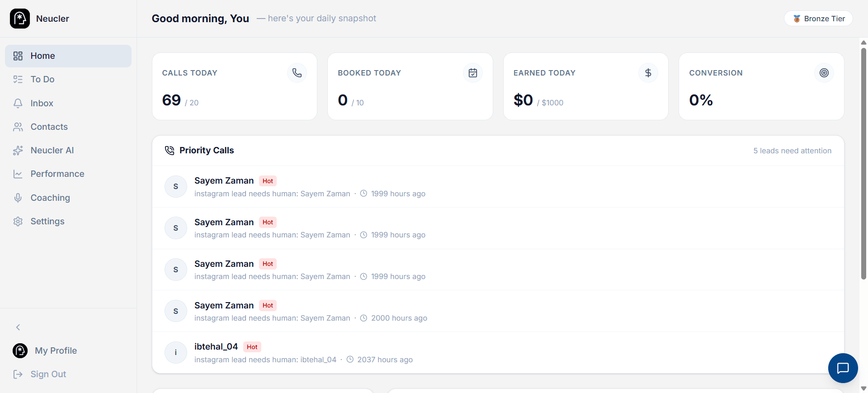868x393 pixels.
Task: Click the dollar icon in Earned Today card
Action: pos(648,73)
